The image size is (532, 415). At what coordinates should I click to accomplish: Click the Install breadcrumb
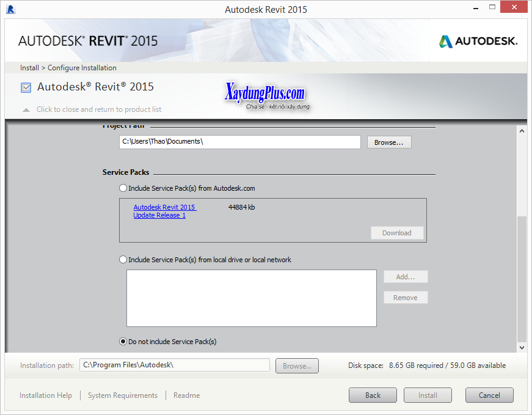click(29, 68)
